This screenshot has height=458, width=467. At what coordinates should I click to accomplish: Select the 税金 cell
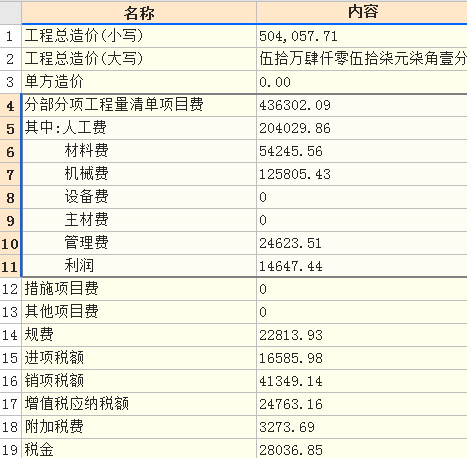(x=139, y=449)
